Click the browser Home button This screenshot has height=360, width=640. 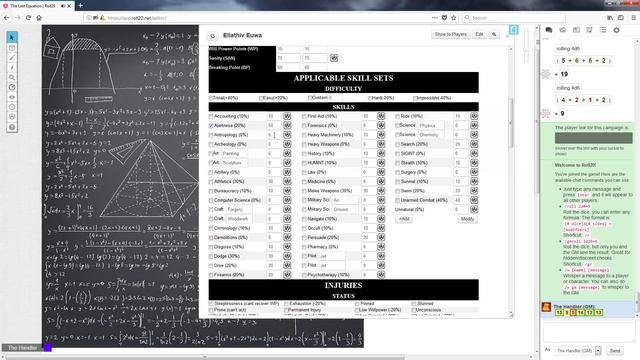pyautogui.click(x=39, y=18)
